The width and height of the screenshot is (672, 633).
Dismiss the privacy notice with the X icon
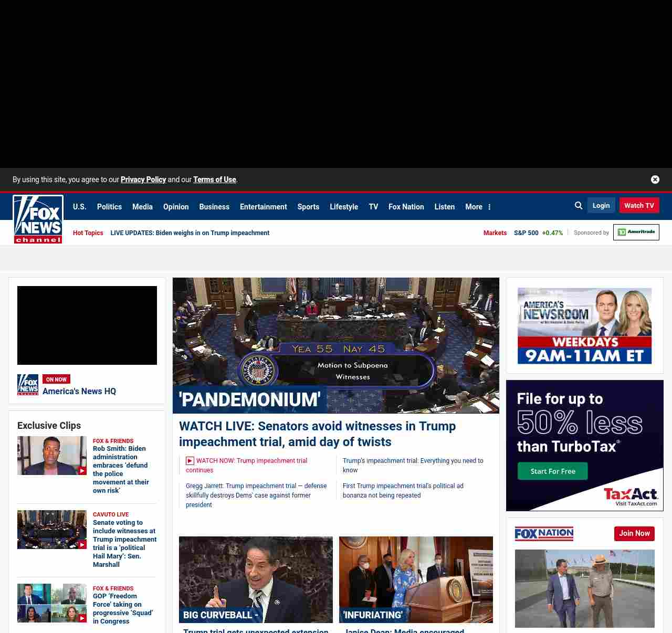tap(655, 180)
